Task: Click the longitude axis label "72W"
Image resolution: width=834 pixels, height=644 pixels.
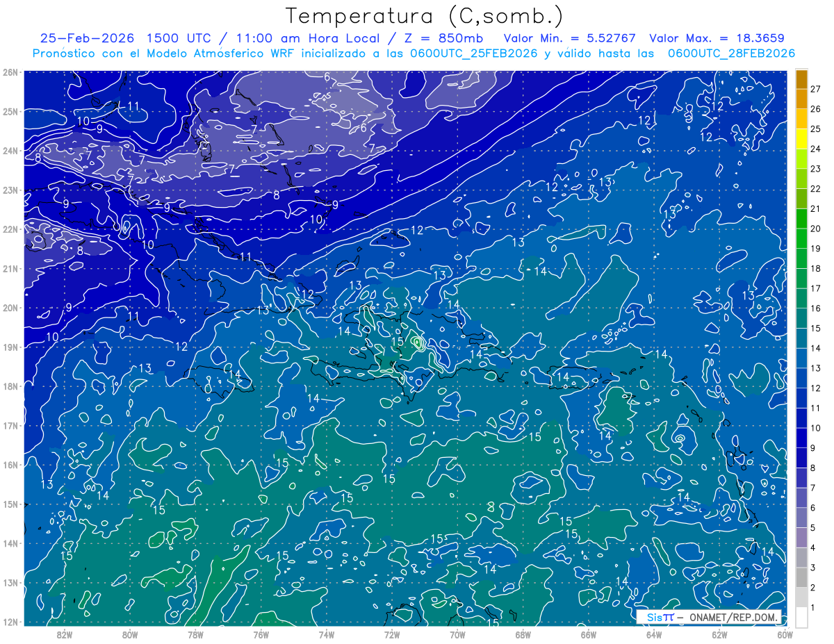Action: click(x=392, y=634)
